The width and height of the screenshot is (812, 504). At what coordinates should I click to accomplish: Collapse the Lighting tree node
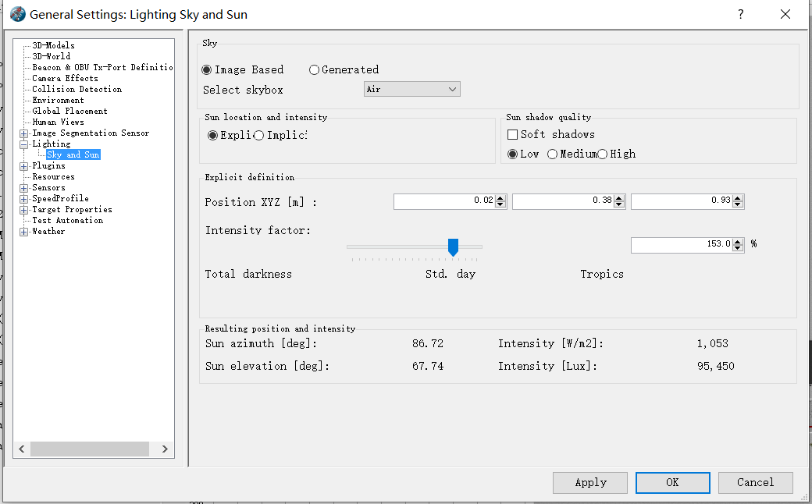click(x=24, y=144)
